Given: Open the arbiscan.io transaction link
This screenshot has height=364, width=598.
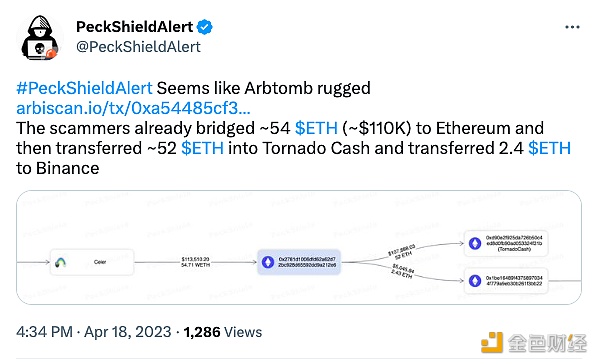Looking at the screenshot, I should coord(133,108).
